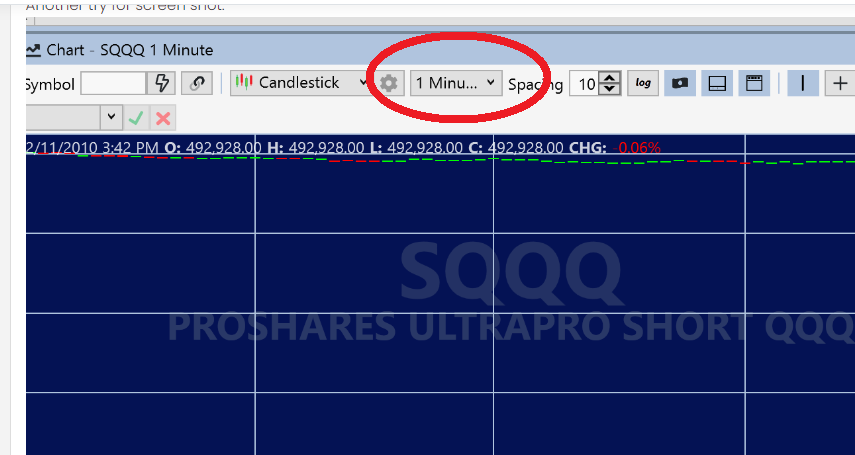This screenshot has height=455, width=855.
Task: Increase Spacing with the up arrow
Action: 611,78
